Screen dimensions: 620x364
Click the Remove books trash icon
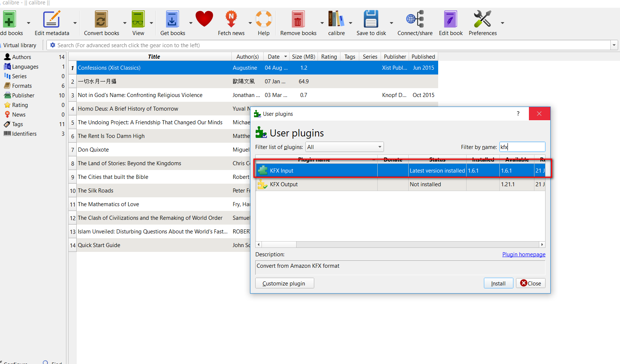[298, 19]
